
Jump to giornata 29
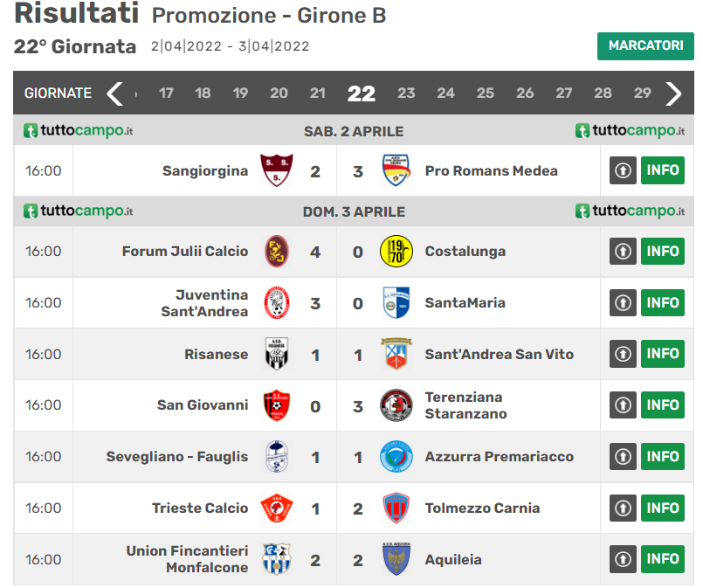click(642, 93)
